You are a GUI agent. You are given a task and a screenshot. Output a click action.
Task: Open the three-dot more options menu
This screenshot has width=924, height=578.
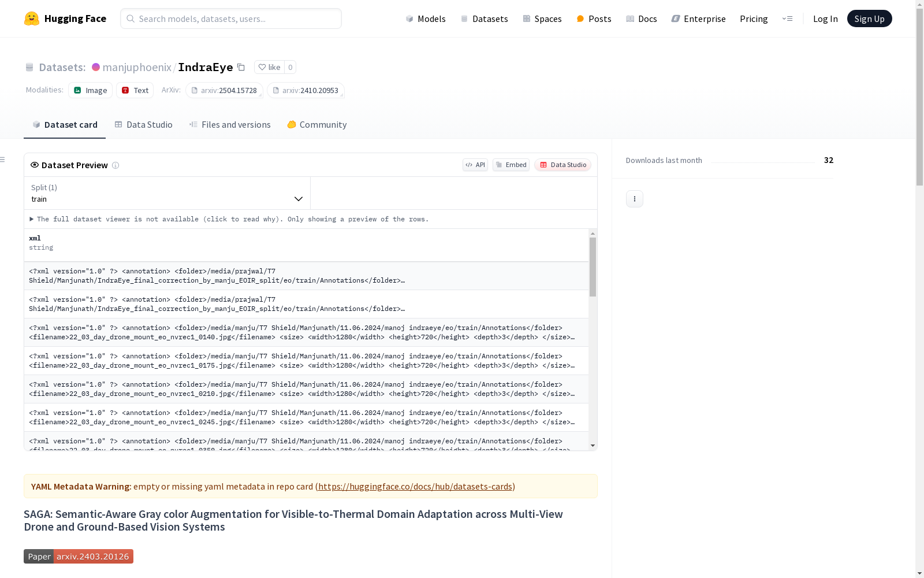point(635,199)
